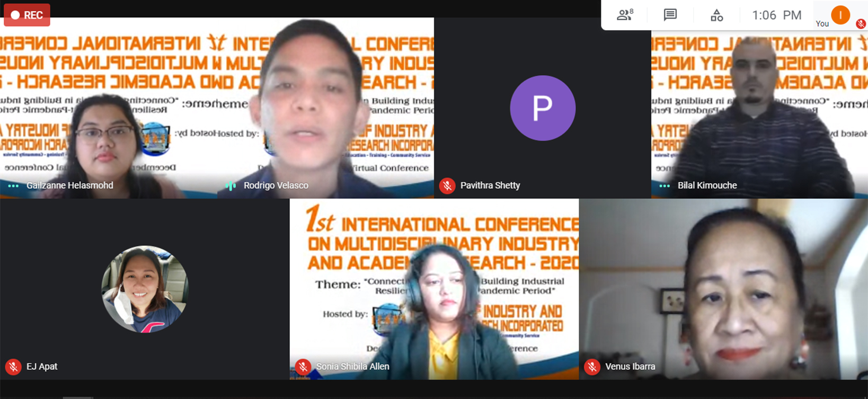The height and width of the screenshot is (399, 868).
Task: Open the chat panel icon
Action: (x=670, y=15)
